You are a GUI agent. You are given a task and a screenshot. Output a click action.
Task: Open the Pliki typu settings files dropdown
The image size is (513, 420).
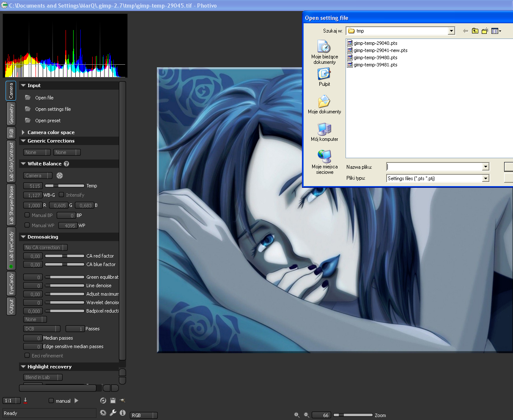pos(438,178)
